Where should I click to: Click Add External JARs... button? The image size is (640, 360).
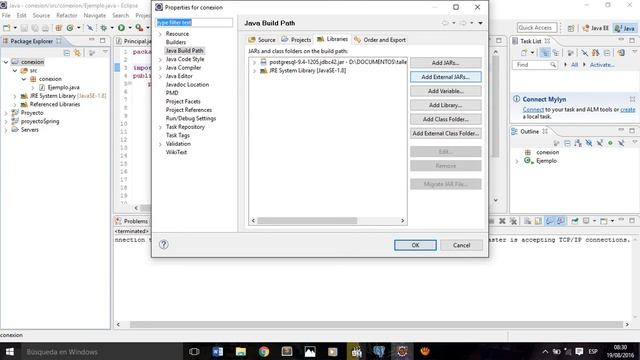pyautogui.click(x=445, y=77)
